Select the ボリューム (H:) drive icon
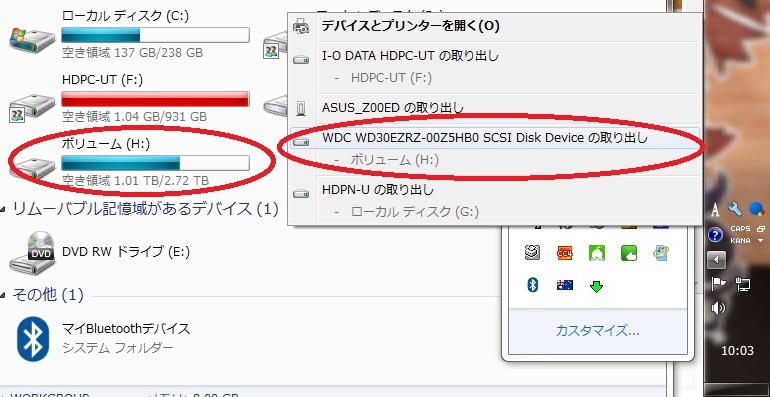Image resolution: width=770 pixels, height=397 pixels. [x=32, y=168]
